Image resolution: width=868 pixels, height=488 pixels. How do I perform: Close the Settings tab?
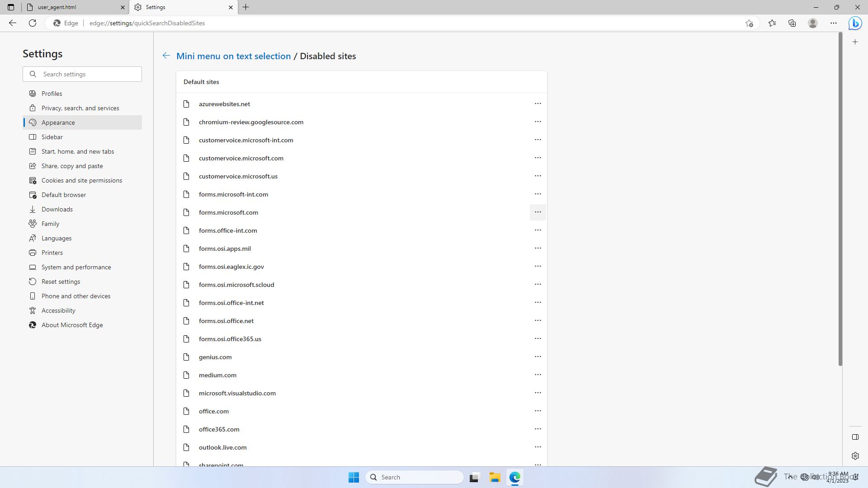pyautogui.click(x=231, y=7)
